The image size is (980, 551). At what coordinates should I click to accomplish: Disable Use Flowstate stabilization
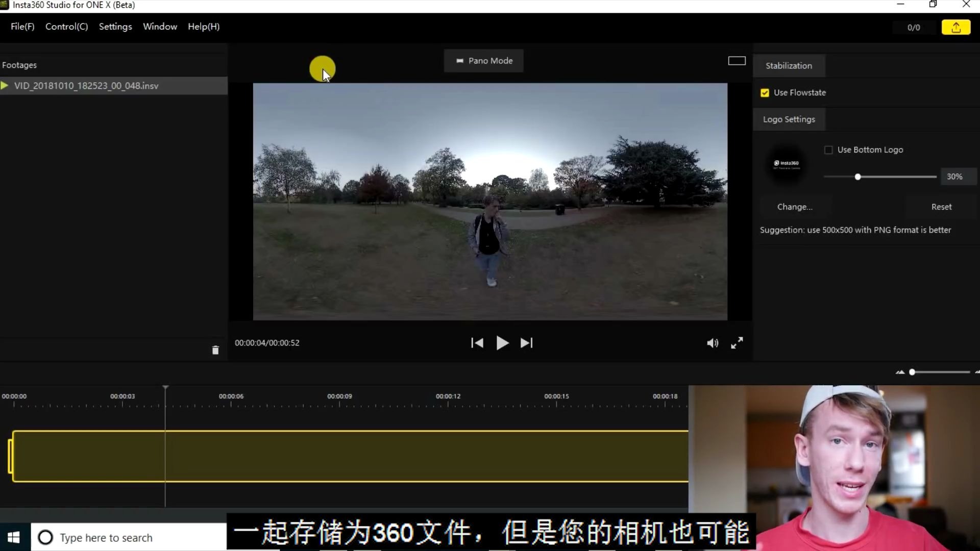pos(765,93)
